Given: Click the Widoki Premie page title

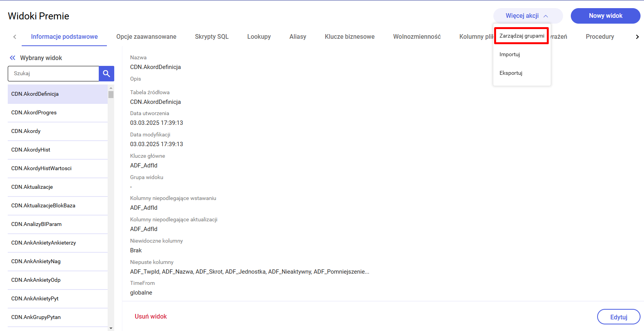Looking at the screenshot, I should click(x=39, y=16).
